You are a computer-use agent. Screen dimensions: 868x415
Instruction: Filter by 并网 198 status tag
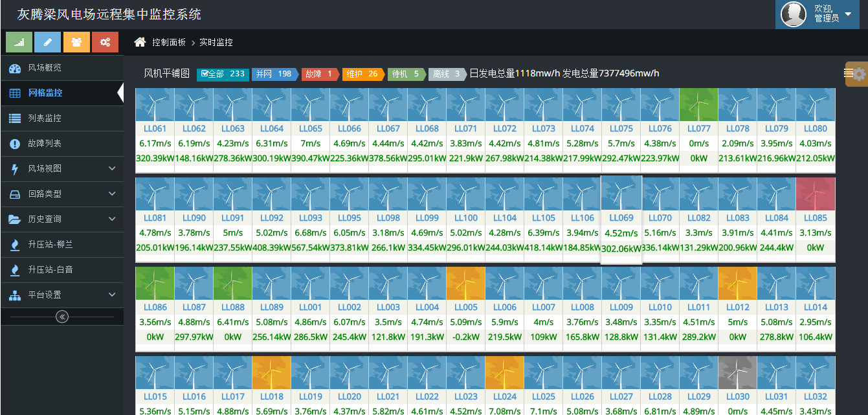click(274, 74)
